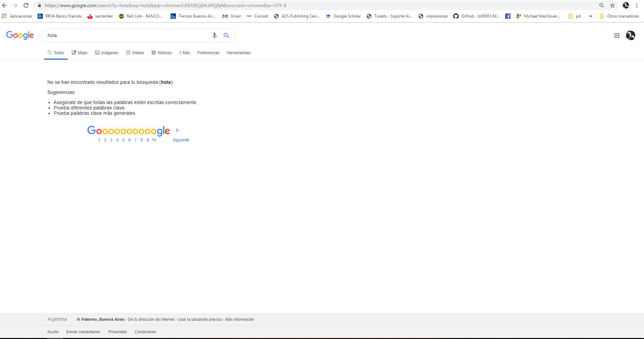Switch to the Imágenes tab

pyautogui.click(x=107, y=53)
